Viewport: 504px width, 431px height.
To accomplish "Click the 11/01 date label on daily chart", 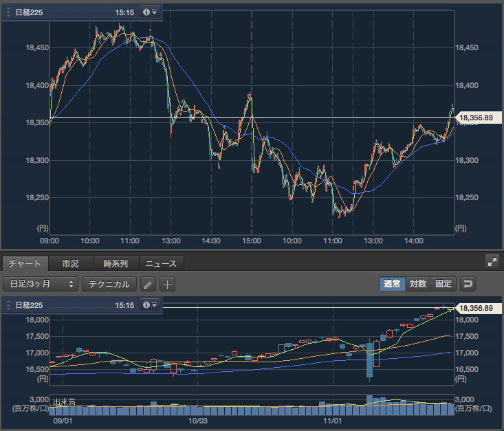I will (x=332, y=421).
